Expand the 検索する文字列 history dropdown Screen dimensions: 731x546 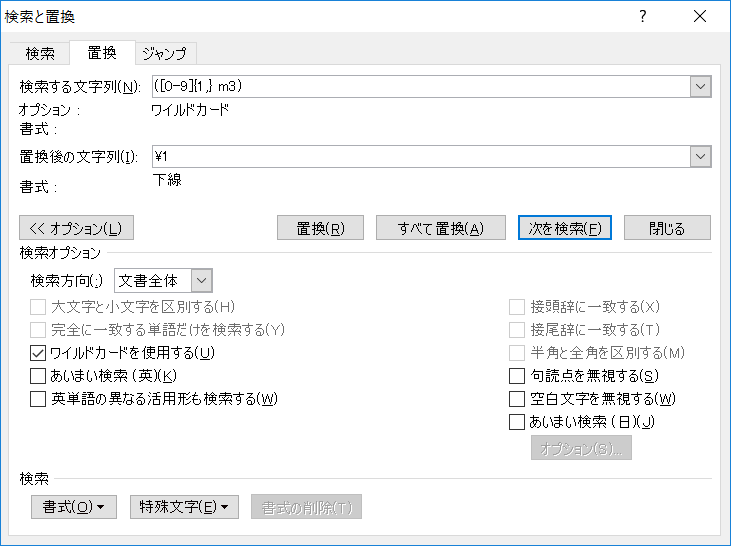pyautogui.click(x=701, y=87)
